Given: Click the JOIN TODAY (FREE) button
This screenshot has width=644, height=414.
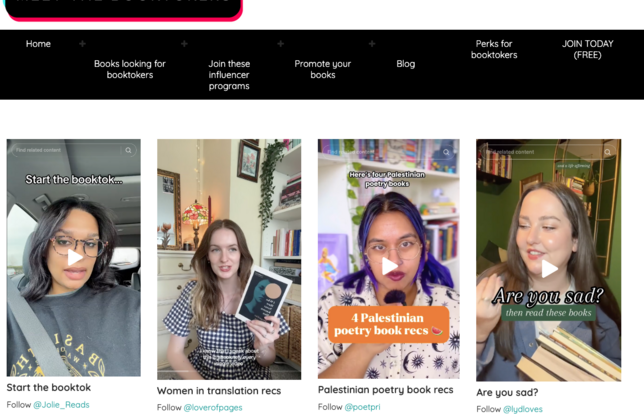Looking at the screenshot, I should pos(587,49).
